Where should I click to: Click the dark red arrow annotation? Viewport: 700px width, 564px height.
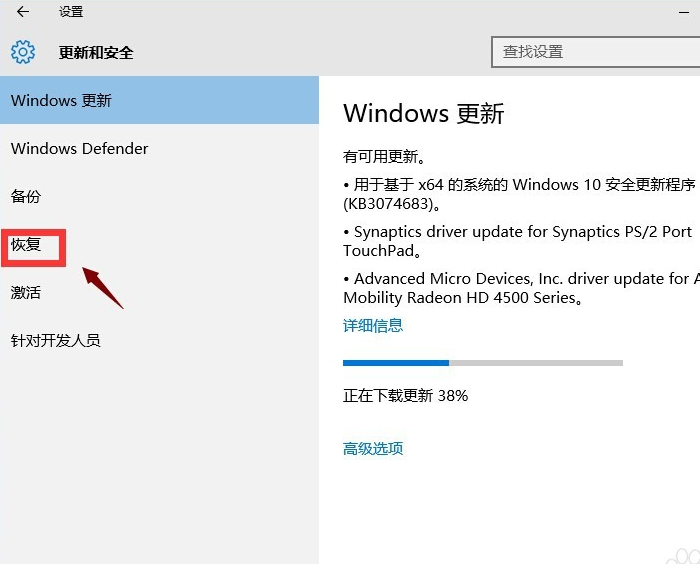103,287
